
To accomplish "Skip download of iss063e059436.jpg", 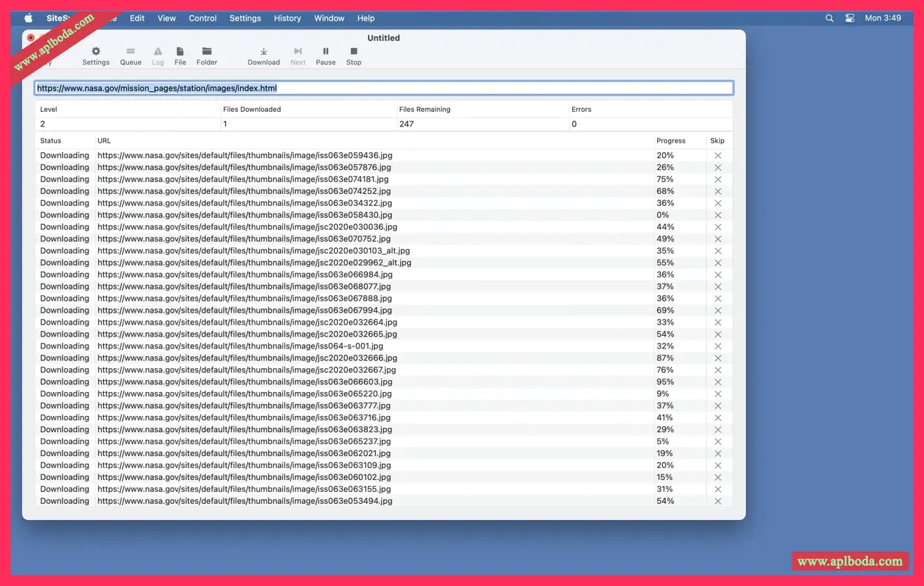I will pyautogui.click(x=718, y=156).
